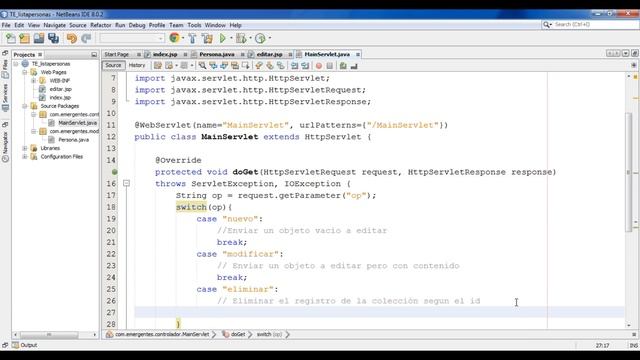Open the File menu

tap(6, 25)
